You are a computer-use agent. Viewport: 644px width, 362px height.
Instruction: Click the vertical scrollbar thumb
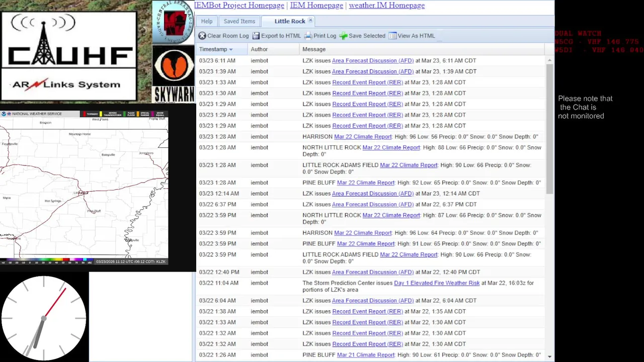tap(549, 129)
